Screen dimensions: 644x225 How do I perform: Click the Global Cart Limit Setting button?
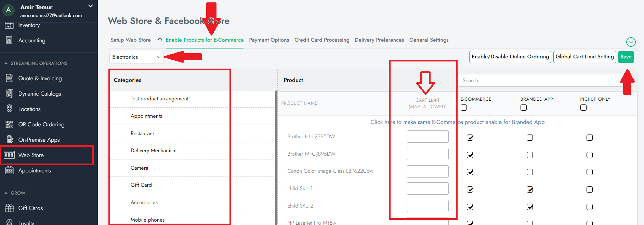click(x=584, y=57)
